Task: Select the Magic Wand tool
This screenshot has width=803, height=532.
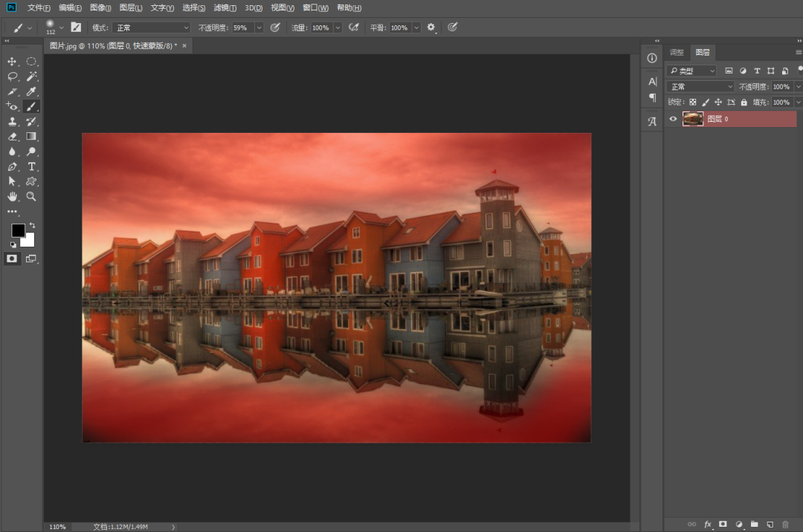Action: coord(31,77)
